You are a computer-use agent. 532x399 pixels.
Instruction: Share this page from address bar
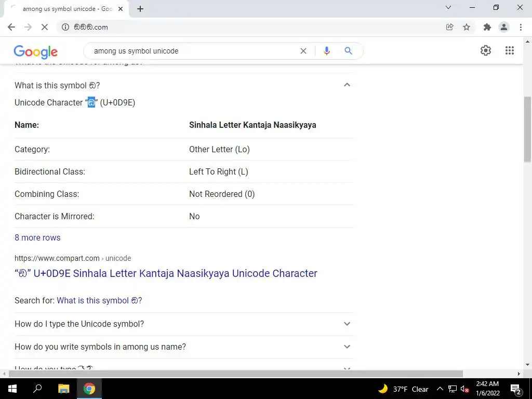[x=449, y=27]
